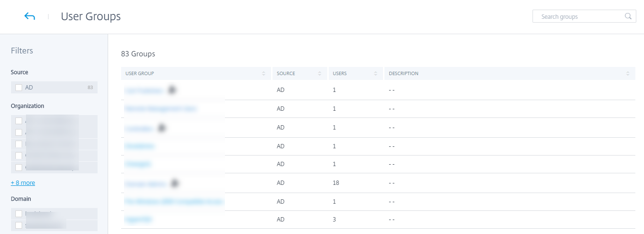644x234 pixels.
Task: Click the Users column sort arrows
Action: [x=375, y=74]
